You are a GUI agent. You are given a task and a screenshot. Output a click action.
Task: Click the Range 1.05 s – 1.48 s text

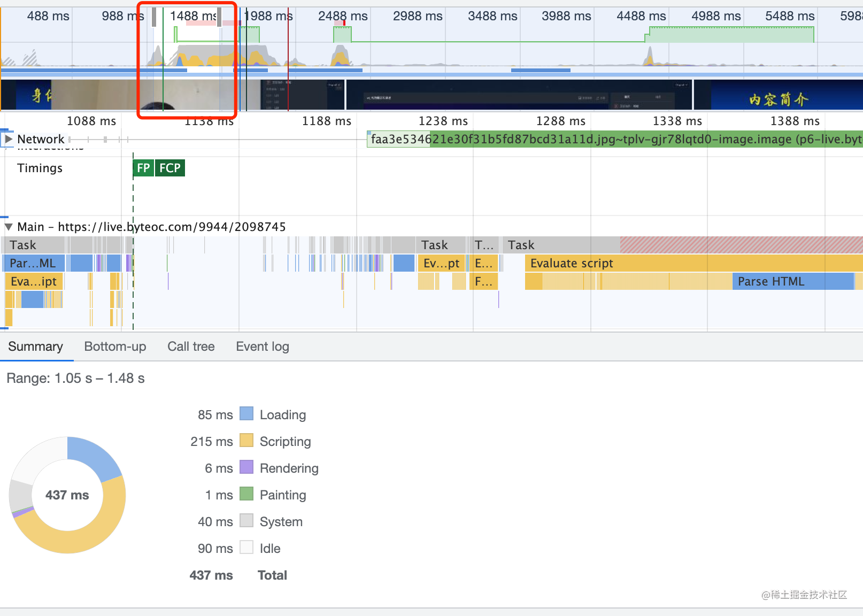pyautogui.click(x=75, y=379)
